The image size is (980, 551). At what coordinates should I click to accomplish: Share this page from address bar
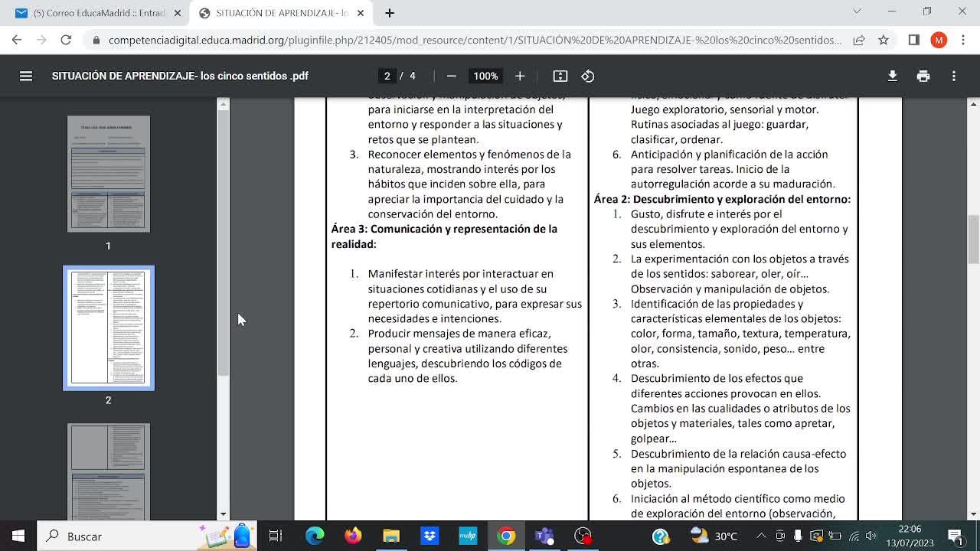(x=859, y=40)
